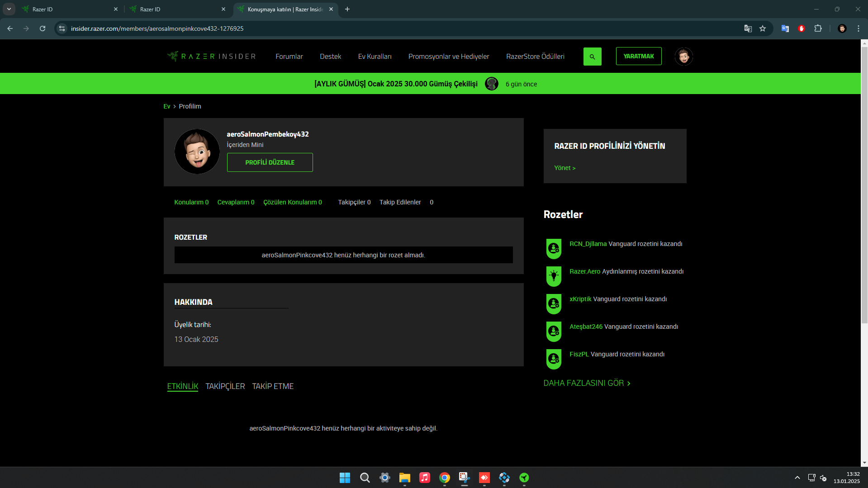
Task: Open the green search button
Action: click(x=592, y=57)
